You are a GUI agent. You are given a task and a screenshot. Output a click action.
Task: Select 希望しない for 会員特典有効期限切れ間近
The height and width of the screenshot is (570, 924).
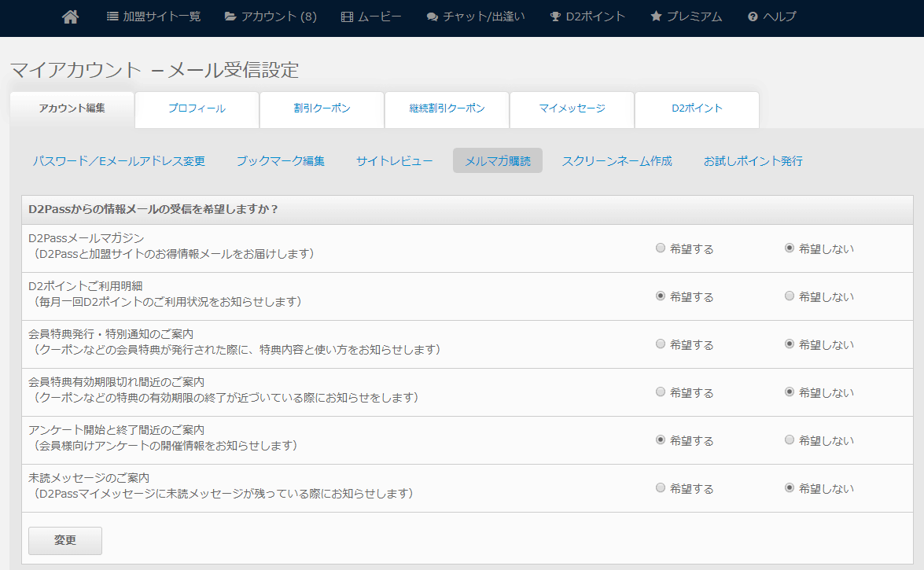790,392
